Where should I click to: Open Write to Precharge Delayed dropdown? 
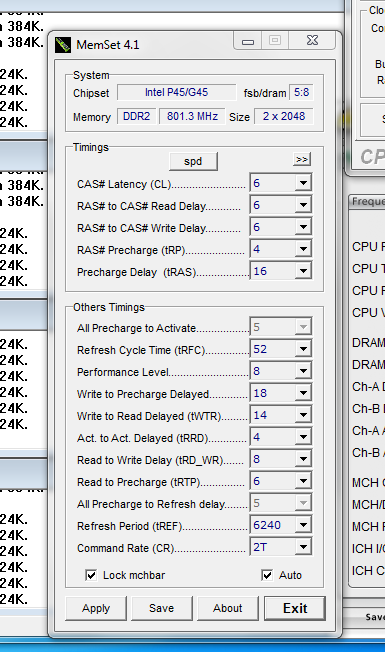[x=304, y=393]
